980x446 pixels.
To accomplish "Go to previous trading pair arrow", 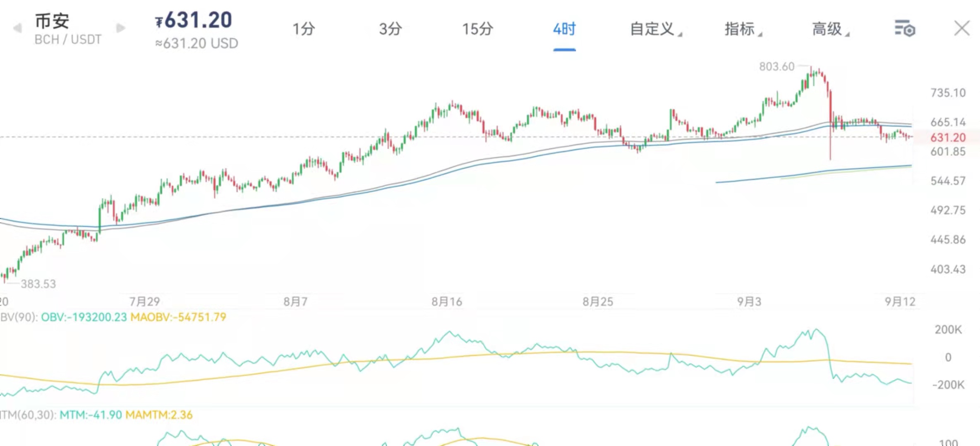I will click(x=17, y=28).
